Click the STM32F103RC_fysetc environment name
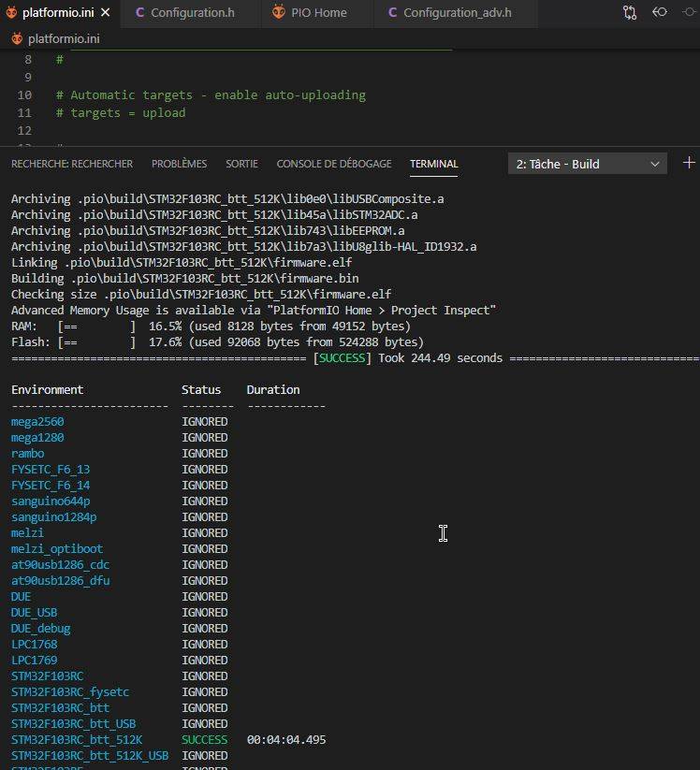Viewport: 700px width, 770px height. 70,692
